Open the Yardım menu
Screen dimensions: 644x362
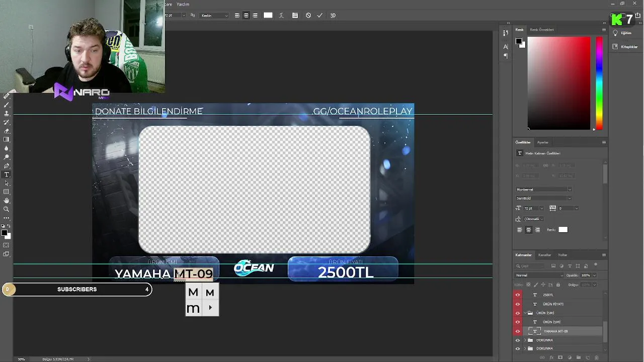183,4
